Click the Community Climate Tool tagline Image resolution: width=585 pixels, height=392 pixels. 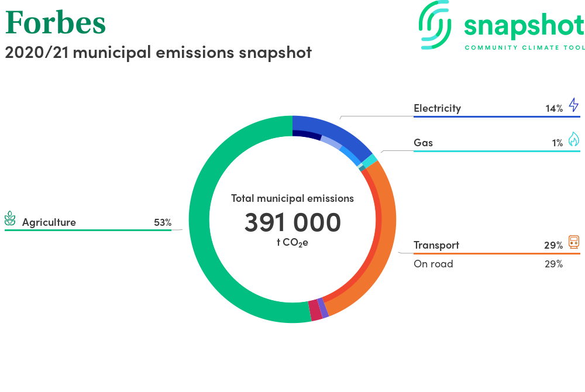click(x=525, y=48)
